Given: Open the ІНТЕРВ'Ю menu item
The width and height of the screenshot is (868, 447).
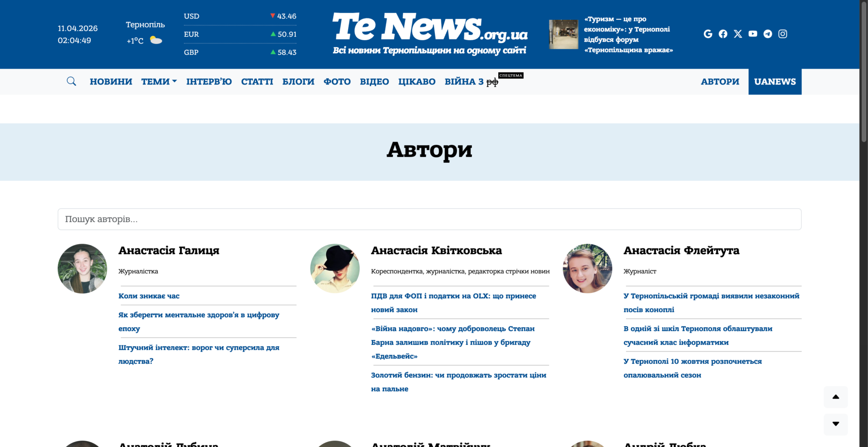Looking at the screenshot, I should 209,82.
